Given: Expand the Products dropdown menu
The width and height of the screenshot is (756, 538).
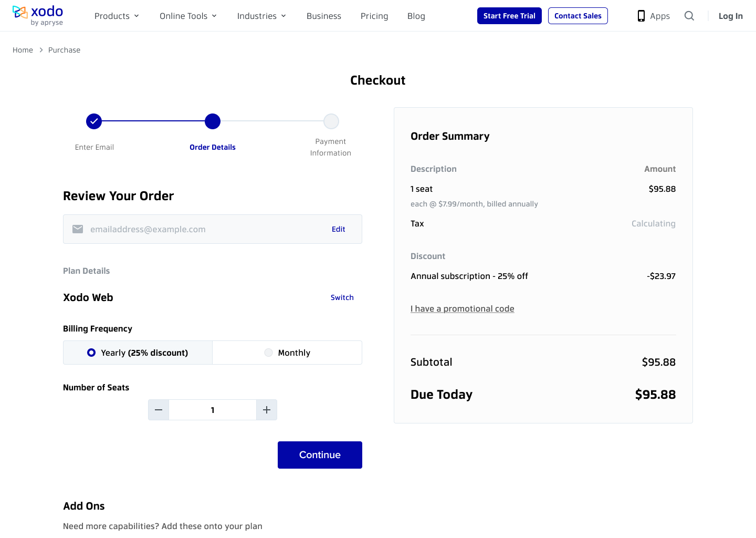Looking at the screenshot, I should [x=117, y=16].
